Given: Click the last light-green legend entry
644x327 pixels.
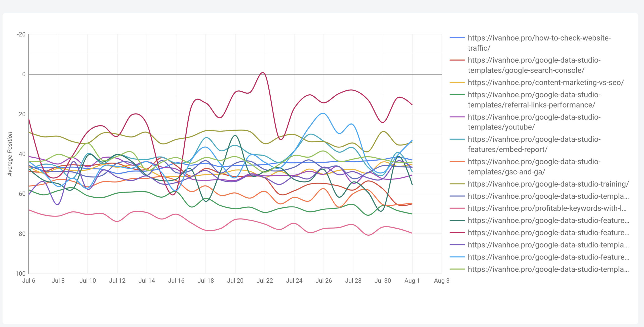Looking at the screenshot, I should (548, 269).
